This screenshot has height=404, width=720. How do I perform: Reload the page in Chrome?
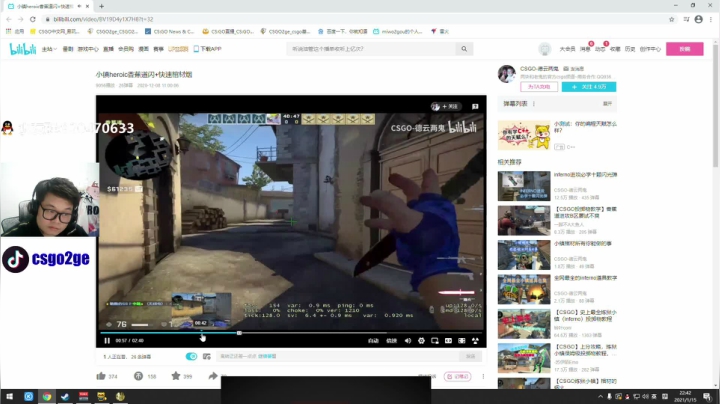33,19
